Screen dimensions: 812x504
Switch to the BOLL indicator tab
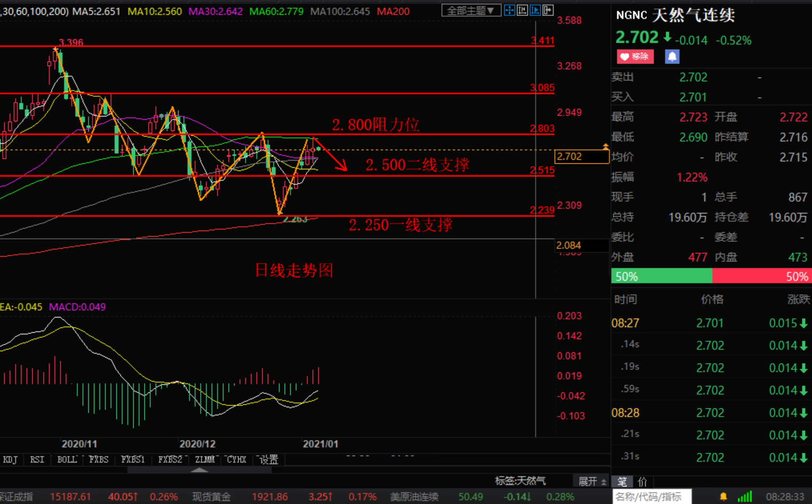67,459
